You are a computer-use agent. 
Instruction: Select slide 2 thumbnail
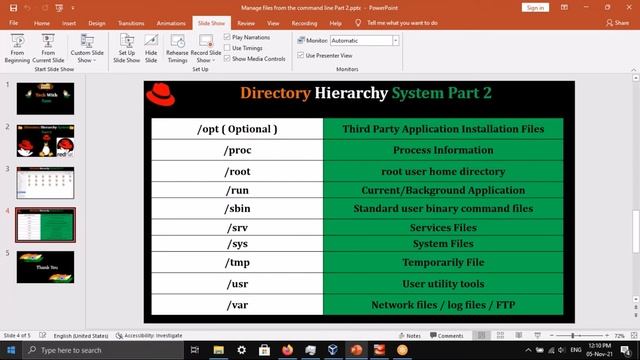coord(45,141)
